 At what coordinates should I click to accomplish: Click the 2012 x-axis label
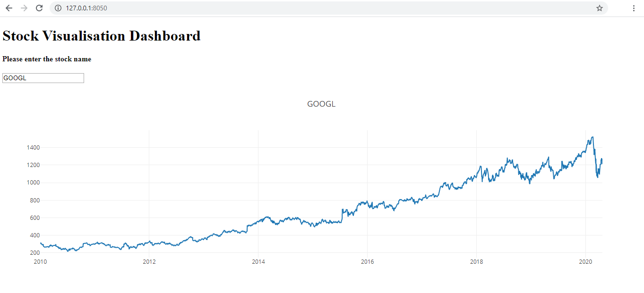[x=149, y=261]
